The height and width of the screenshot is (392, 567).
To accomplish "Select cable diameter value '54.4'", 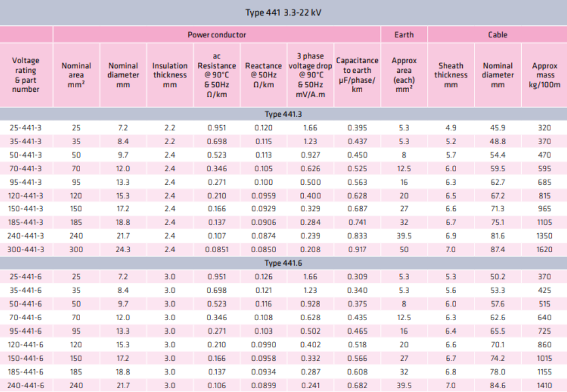I will [x=498, y=155].
